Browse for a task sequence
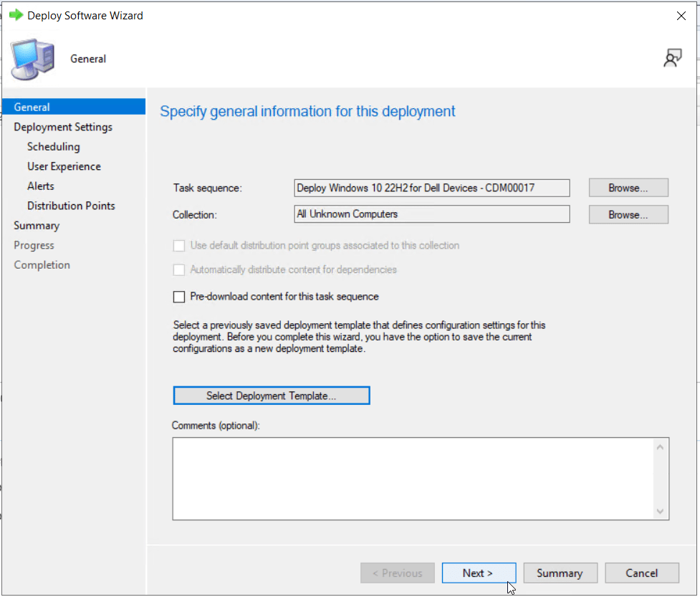Image resolution: width=700 pixels, height=597 pixels. (x=628, y=188)
